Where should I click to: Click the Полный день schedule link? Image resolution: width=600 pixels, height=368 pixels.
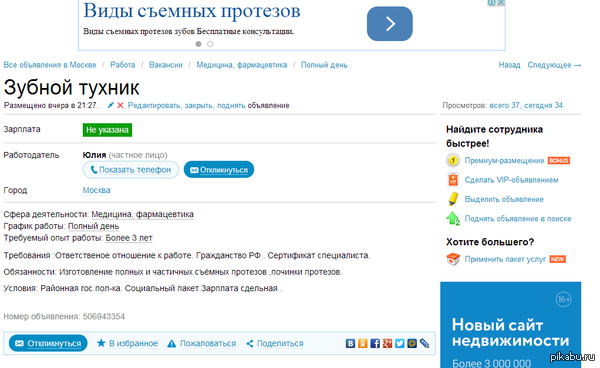[x=93, y=226]
